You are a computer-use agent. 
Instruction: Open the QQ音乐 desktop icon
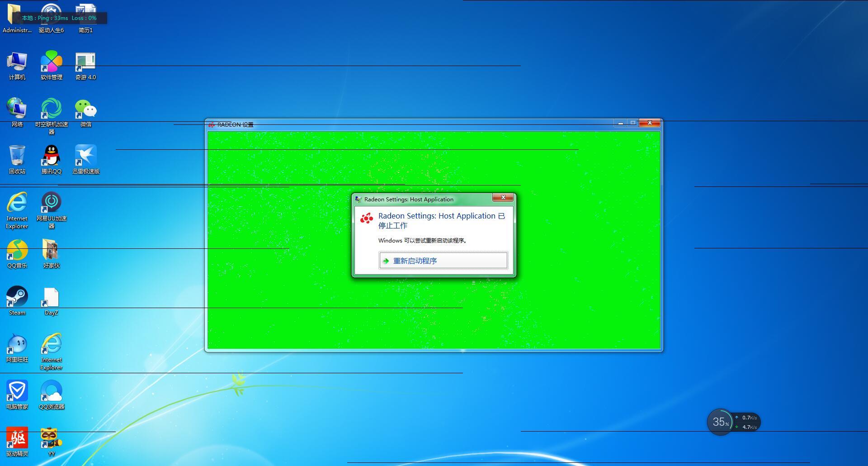(17, 254)
